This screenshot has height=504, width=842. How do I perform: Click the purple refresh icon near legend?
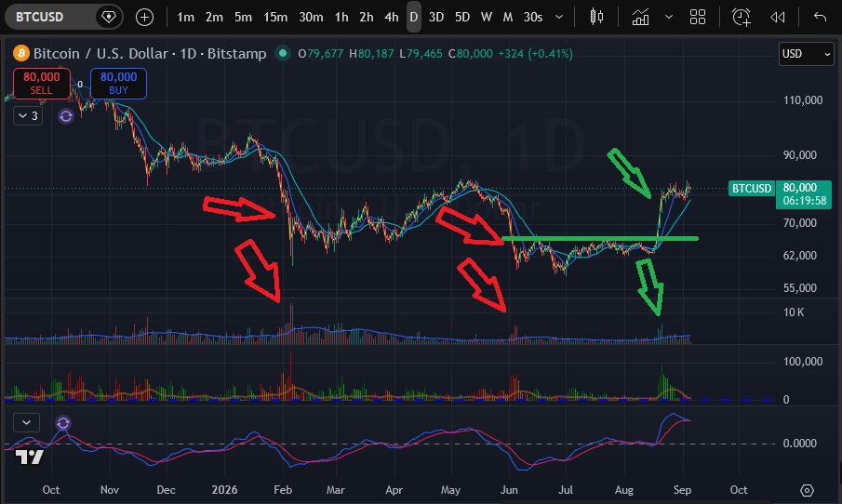click(x=65, y=116)
